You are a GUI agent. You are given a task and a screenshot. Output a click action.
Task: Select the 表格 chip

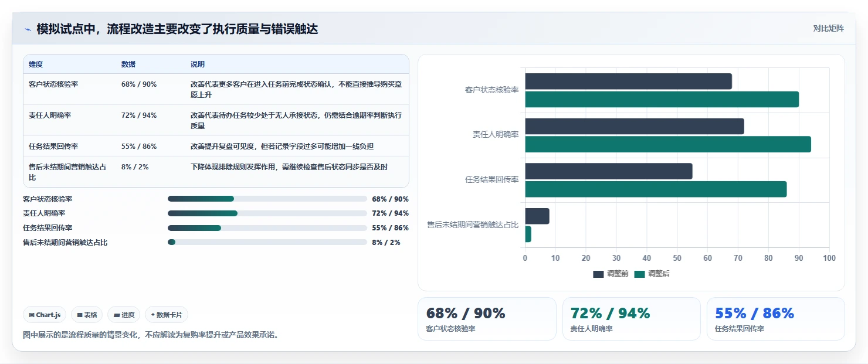click(87, 315)
